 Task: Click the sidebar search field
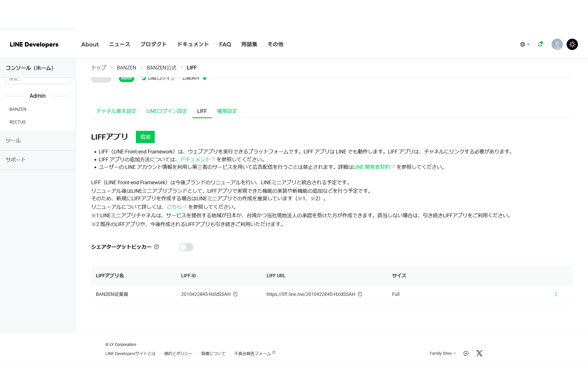[37, 80]
